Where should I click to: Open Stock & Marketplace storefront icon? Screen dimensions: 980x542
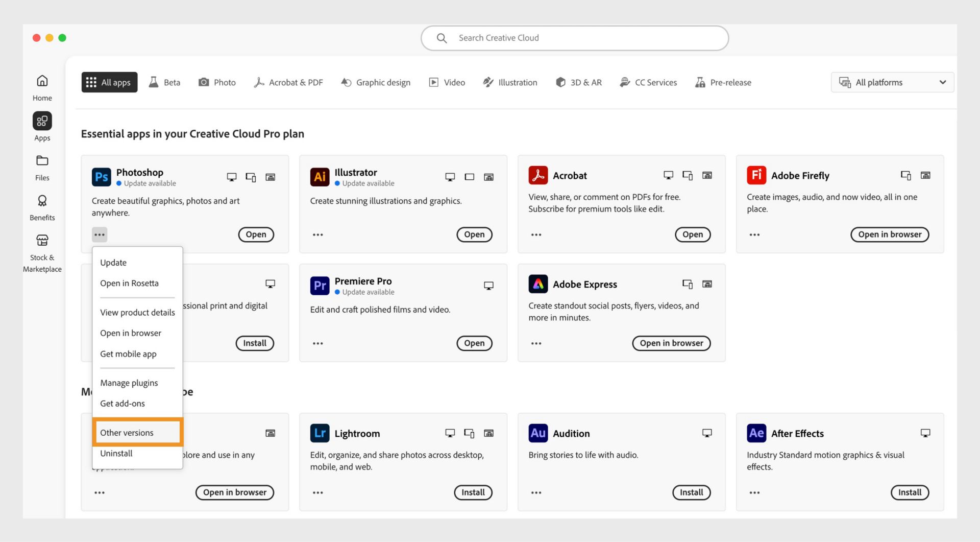[42, 241]
